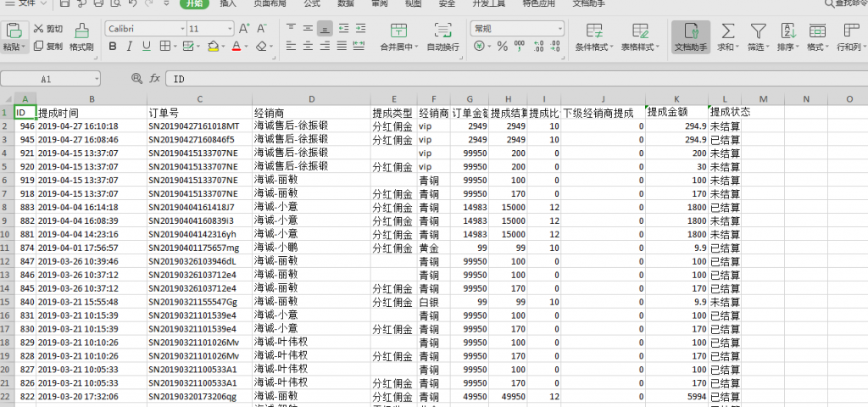Click the fx insert function button
This screenshot has width=868, height=407.
pyautogui.click(x=155, y=79)
